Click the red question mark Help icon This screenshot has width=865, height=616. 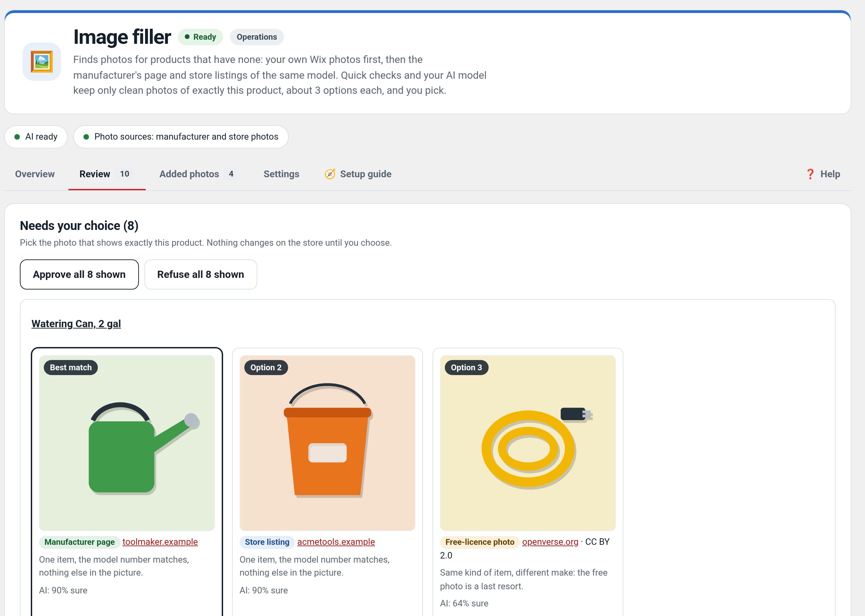810,174
